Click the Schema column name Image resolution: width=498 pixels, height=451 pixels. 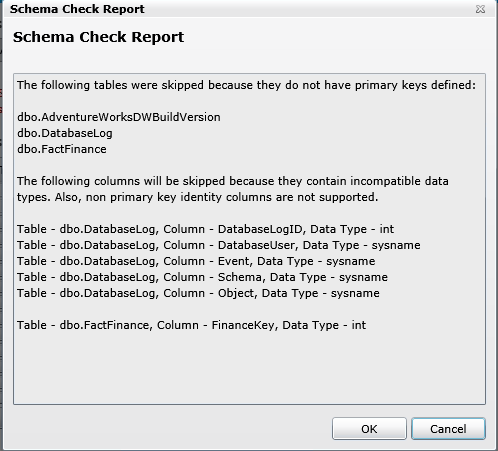240,277
